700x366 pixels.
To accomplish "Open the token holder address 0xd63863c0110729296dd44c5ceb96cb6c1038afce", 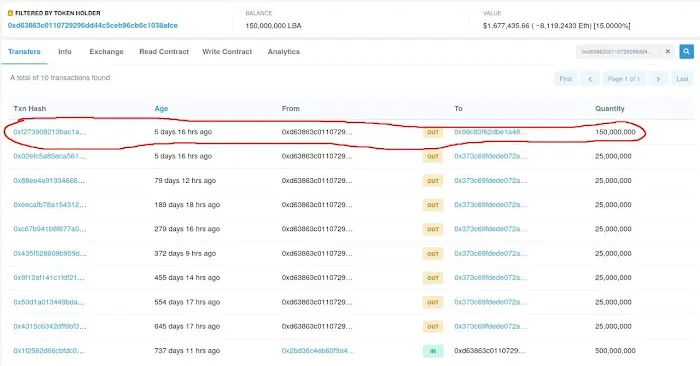I will pyautogui.click(x=93, y=25).
